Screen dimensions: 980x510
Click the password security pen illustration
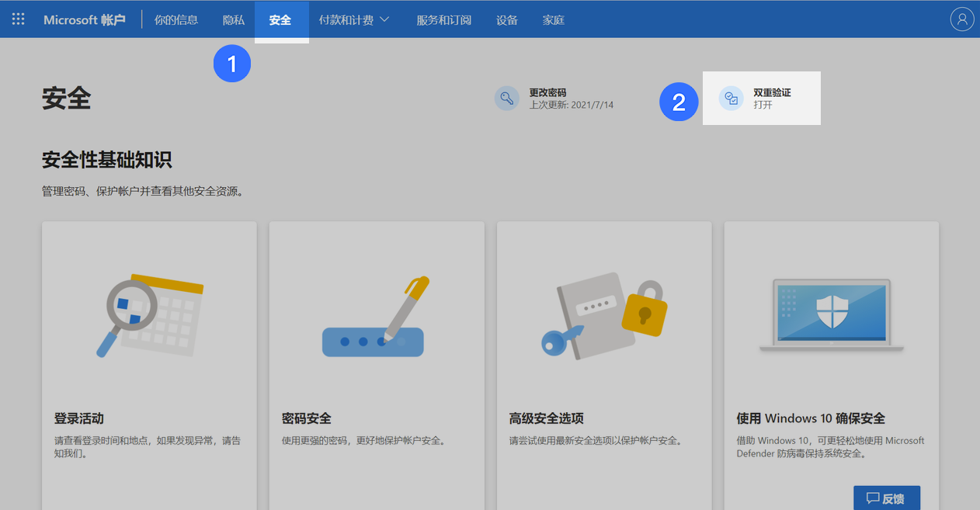(x=376, y=317)
